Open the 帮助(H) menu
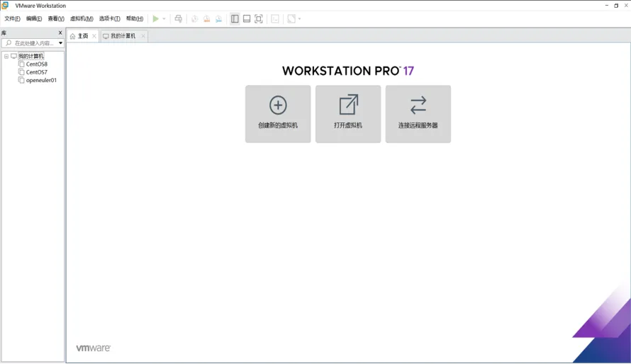This screenshot has width=631, height=364. tap(135, 18)
